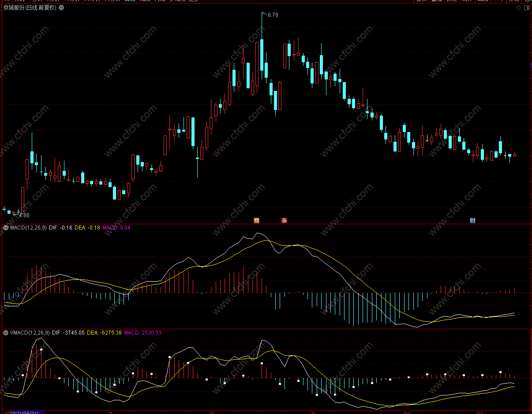Expand MACD(12,26,9) indicator options arrow
532x414 pixels.
6,228
